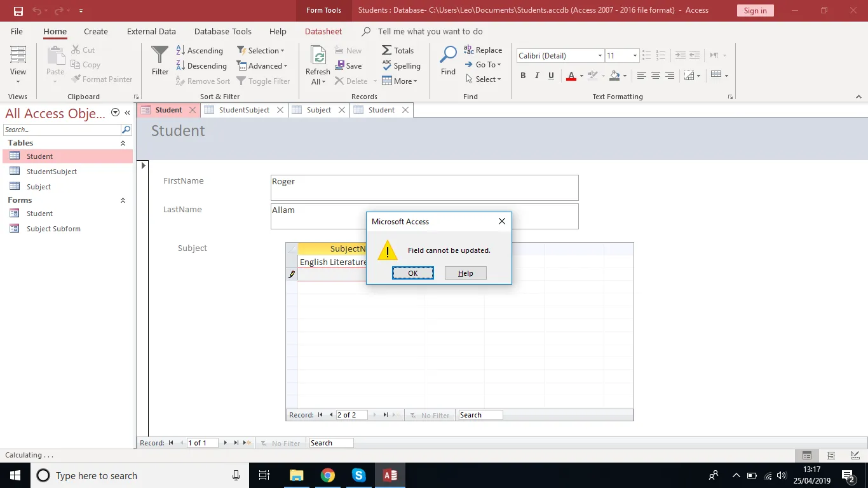868x488 pixels.
Task: Open the Calibri (Detail) font name dropdown
Action: (x=599, y=56)
